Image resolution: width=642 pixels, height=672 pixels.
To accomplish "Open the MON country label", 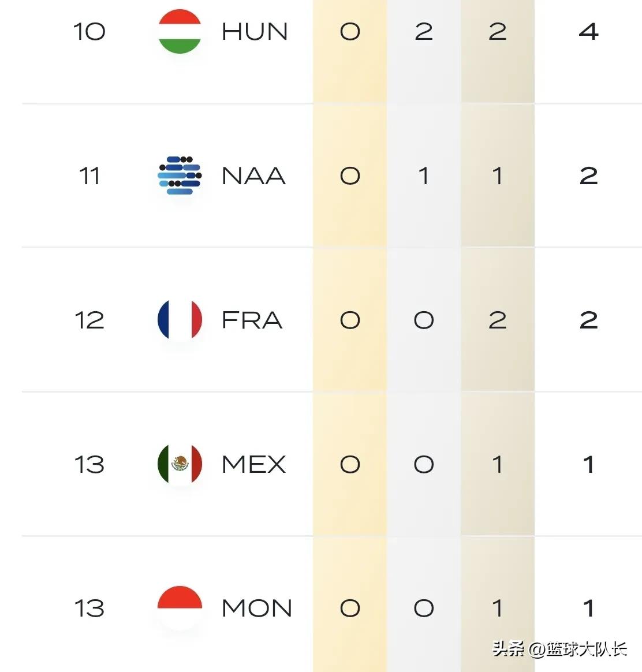I will point(257,608).
